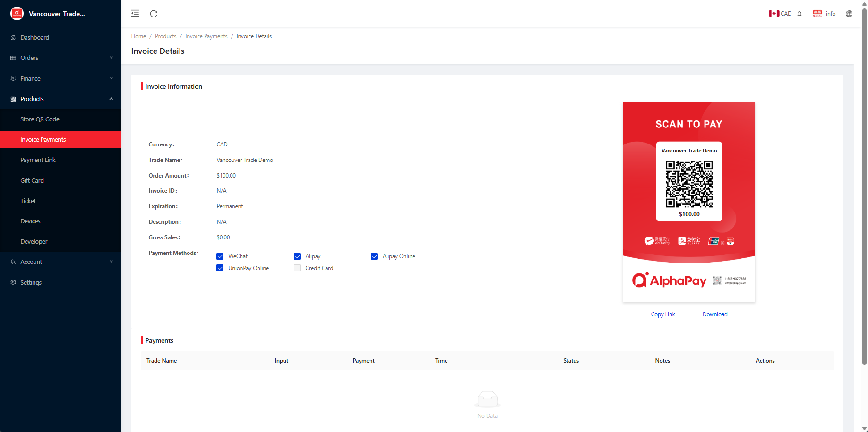This screenshot has width=868, height=432.
Task: Open the Store QR Code page
Action: pos(40,119)
